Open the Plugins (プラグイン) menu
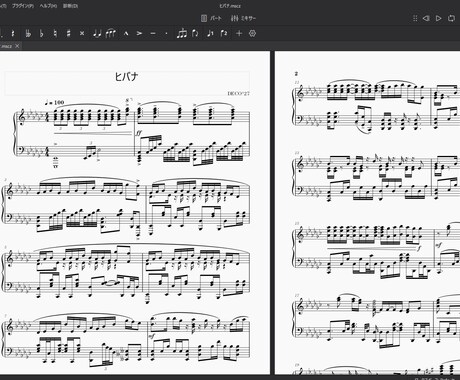The width and height of the screenshot is (460, 380). 23,6
